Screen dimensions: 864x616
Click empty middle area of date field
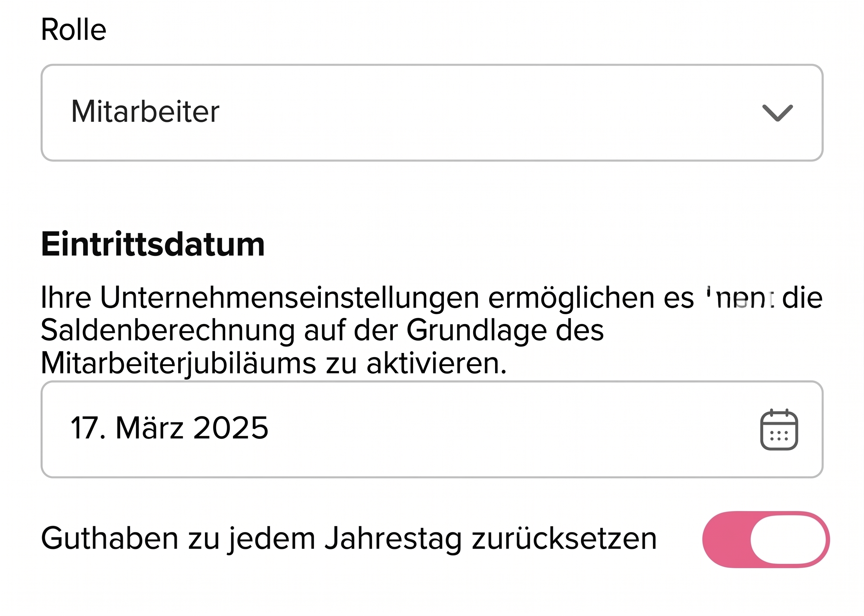[493, 429]
